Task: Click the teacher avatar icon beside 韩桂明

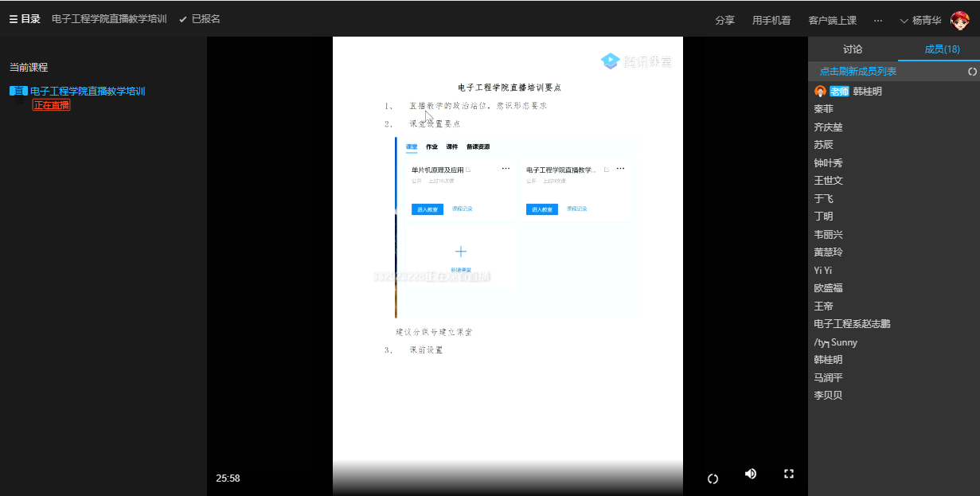Action: click(x=820, y=92)
